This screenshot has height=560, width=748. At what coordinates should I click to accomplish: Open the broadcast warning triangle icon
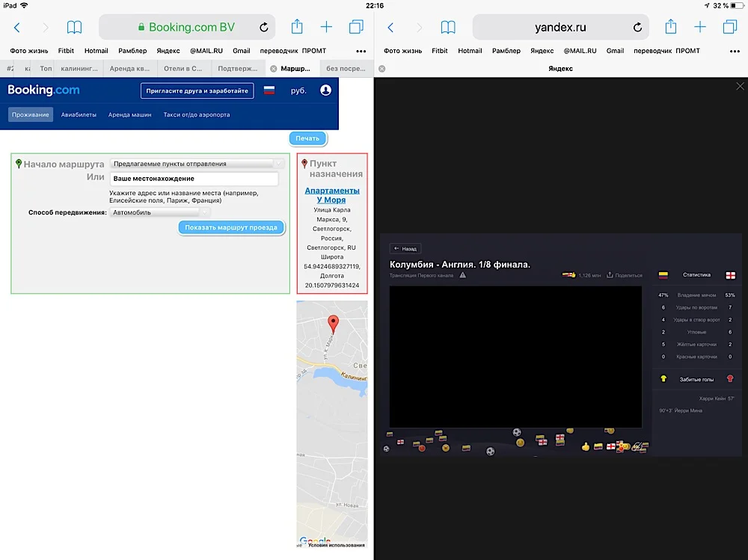tap(463, 275)
